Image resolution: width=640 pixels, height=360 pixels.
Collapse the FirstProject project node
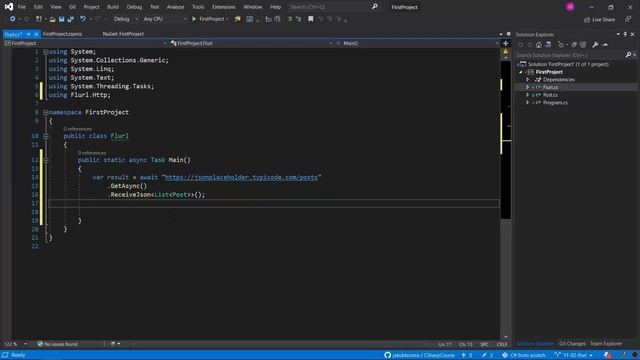[521, 72]
